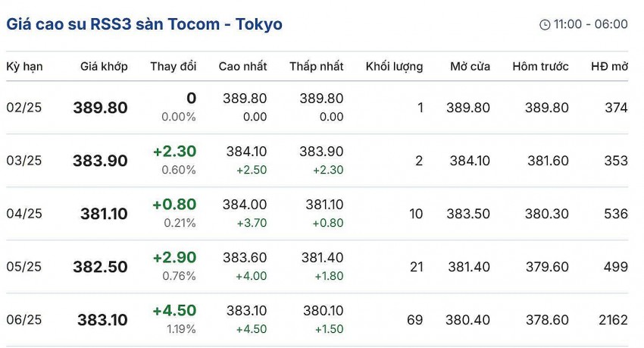Select the Cao nhất column header

point(242,67)
